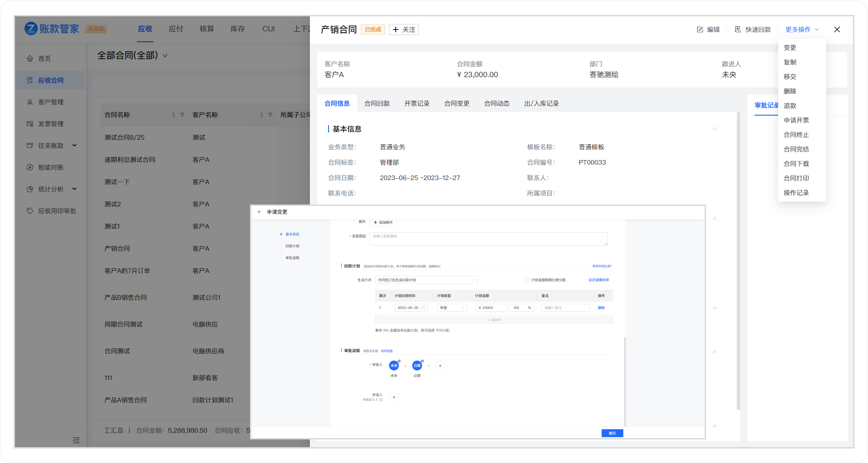Collapse sidebar with bottom menu icon
868x463 pixels.
[76, 440]
